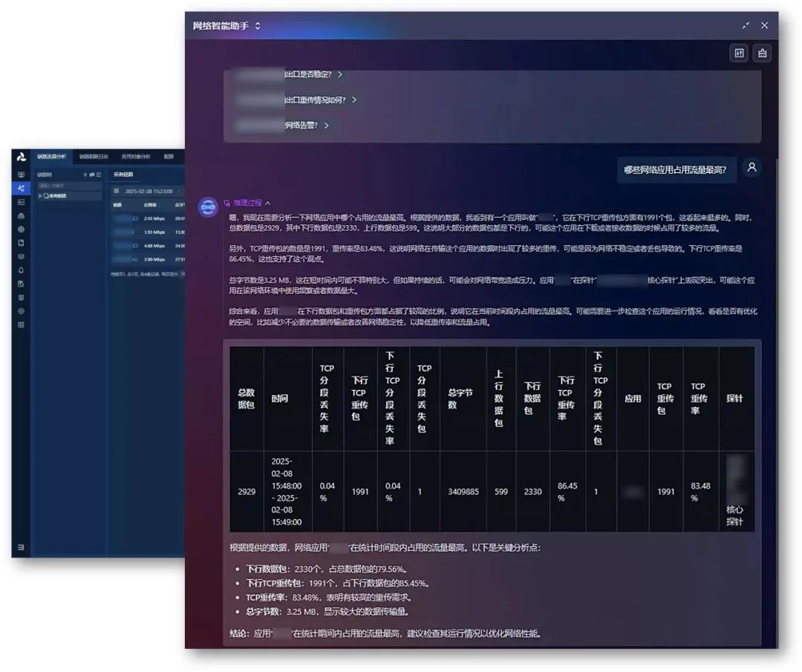This screenshot has height=672, width=802.
Task: Open the suggested question ending 网络告警?
Action: coord(282,125)
